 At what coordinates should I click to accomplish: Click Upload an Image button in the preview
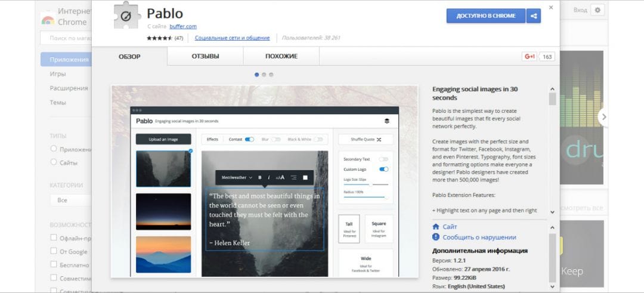pyautogui.click(x=163, y=139)
